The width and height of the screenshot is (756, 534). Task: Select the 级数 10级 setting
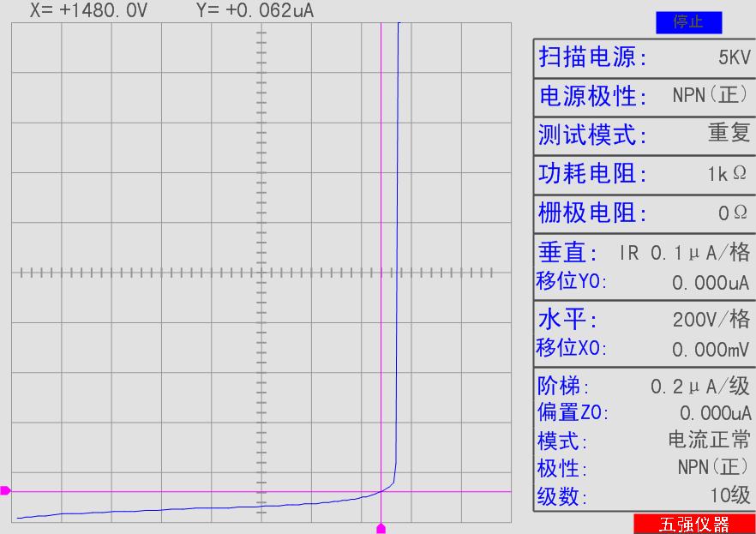coord(644,495)
